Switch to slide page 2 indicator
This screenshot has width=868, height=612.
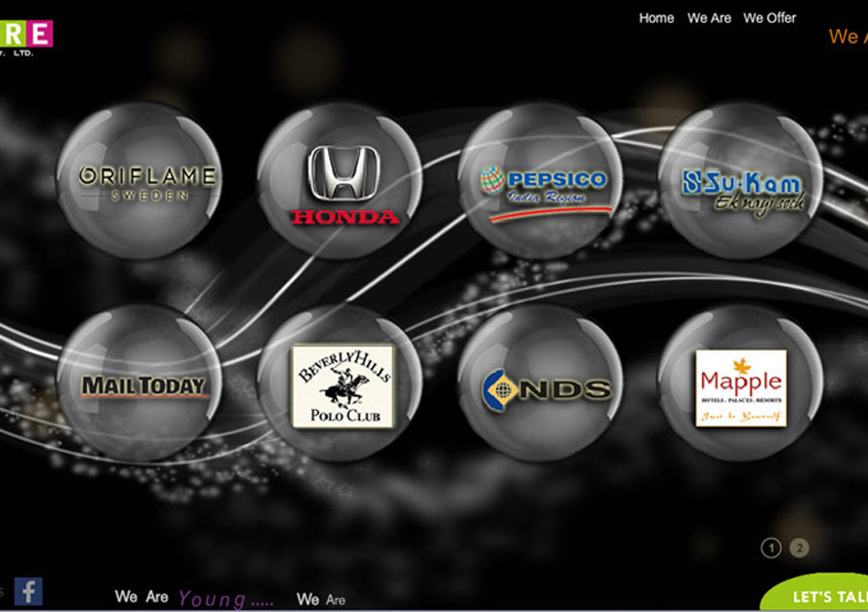click(799, 547)
